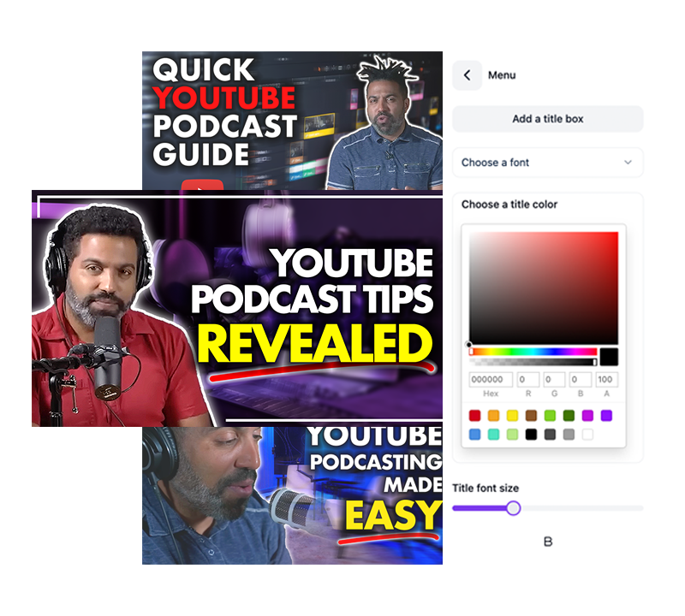Click the Hex color input field
Image resolution: width=685 pixels, height=616 pixels.
tap(491, 379)
